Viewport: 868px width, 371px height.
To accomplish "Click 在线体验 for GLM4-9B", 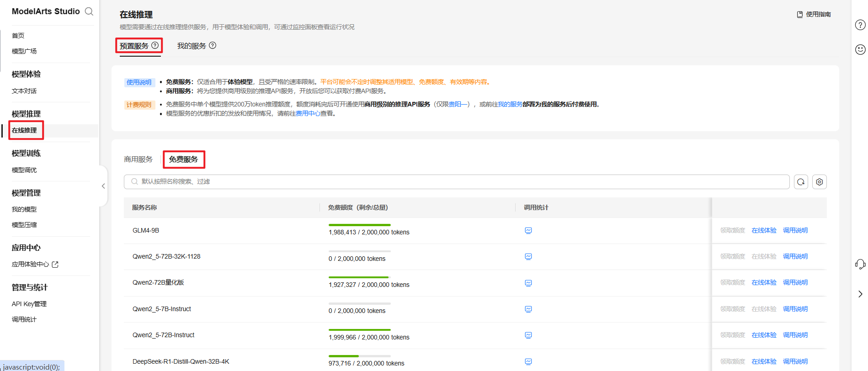I will (764, 230).
